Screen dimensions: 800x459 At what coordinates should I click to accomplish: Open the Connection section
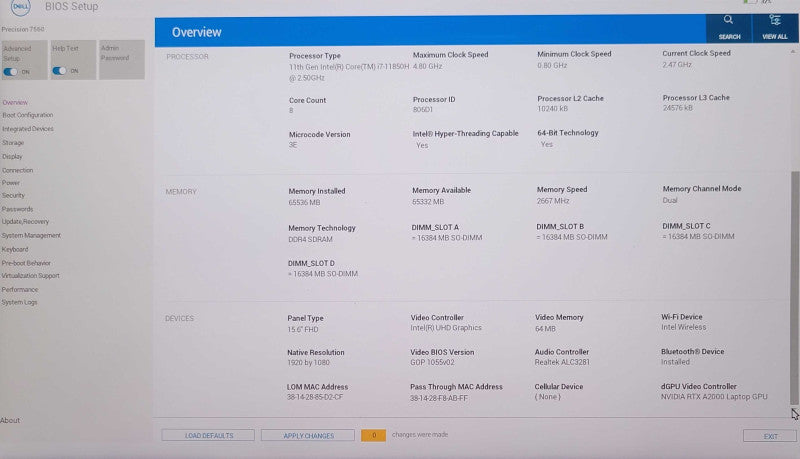point(17,170)
